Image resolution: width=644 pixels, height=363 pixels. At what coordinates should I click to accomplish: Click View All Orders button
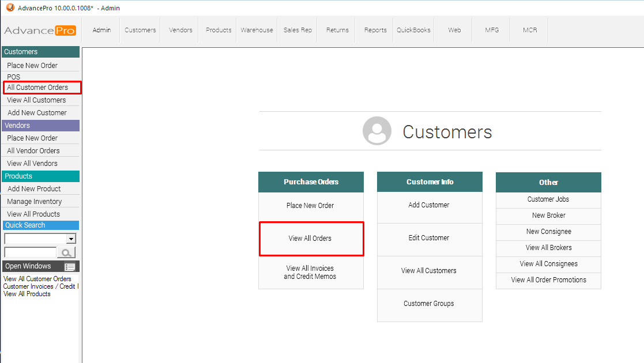[311, 239]
